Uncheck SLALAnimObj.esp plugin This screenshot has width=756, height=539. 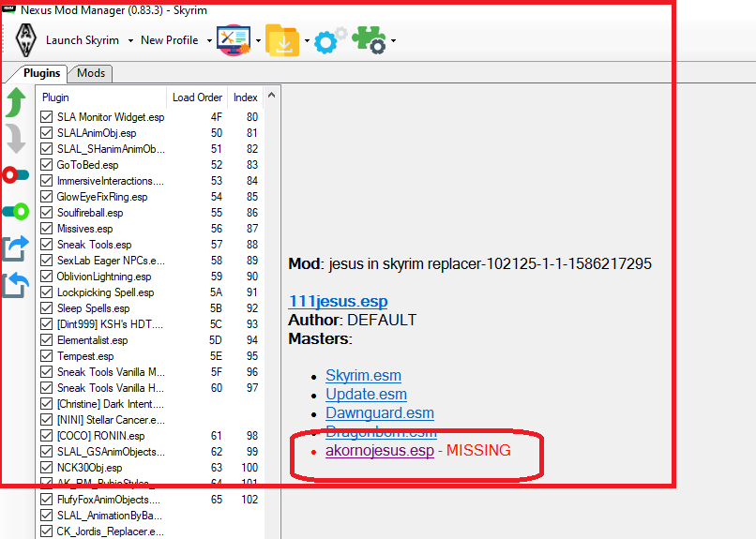coord(46,133)
